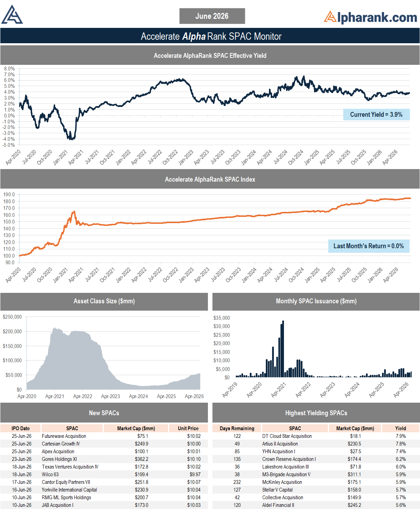Image resolution: width=420 pixels, height=509 pixels.
Task: Click the $250,000 axis label in Asset Class Size
Action: click(12, 317)
